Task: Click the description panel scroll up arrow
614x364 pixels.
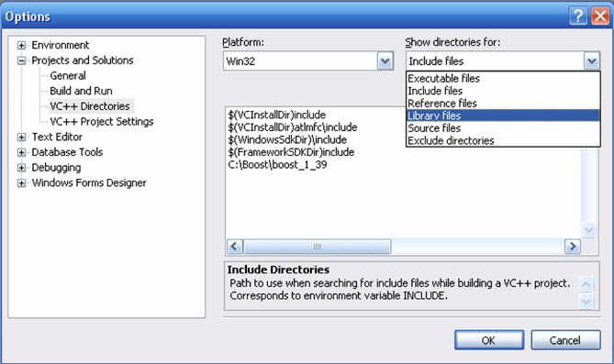Action: point(586,284)
